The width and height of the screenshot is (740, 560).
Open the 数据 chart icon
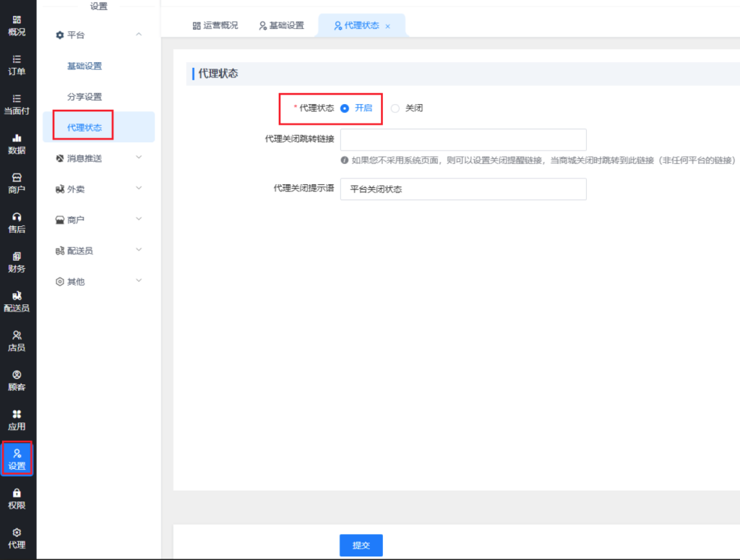click(x=17, y=144)
